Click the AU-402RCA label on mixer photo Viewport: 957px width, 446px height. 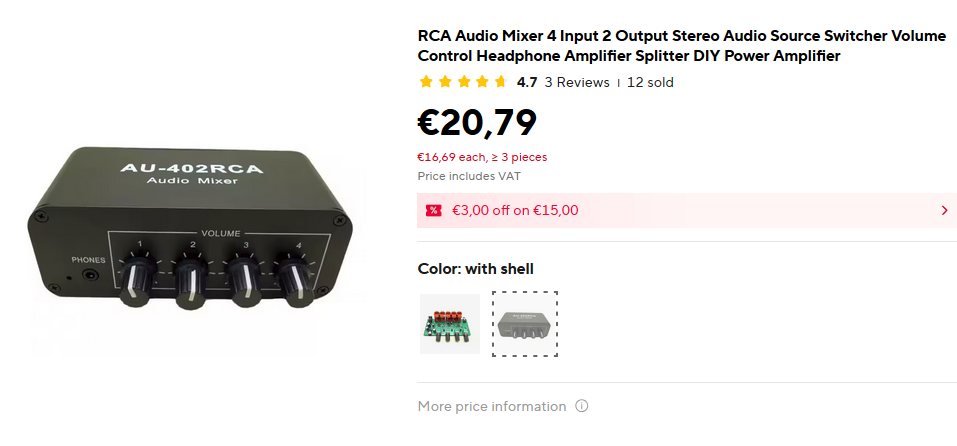tap(190, 168)
